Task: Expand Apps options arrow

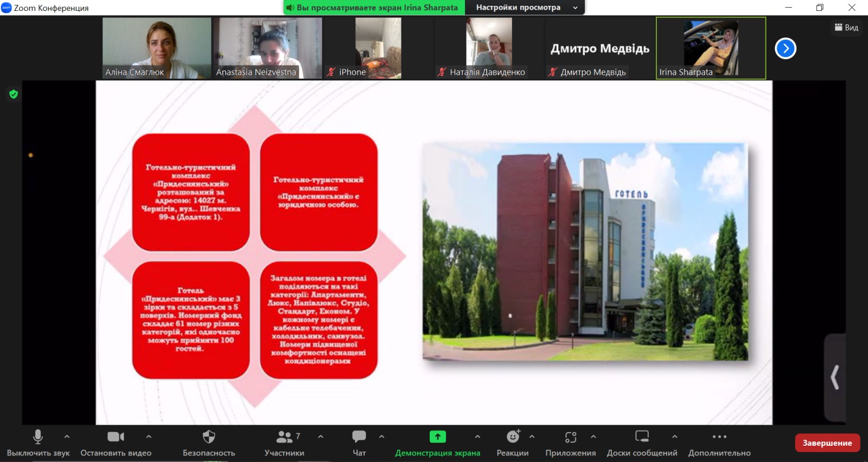Action: pyautogui.click(x=593, y=436)
